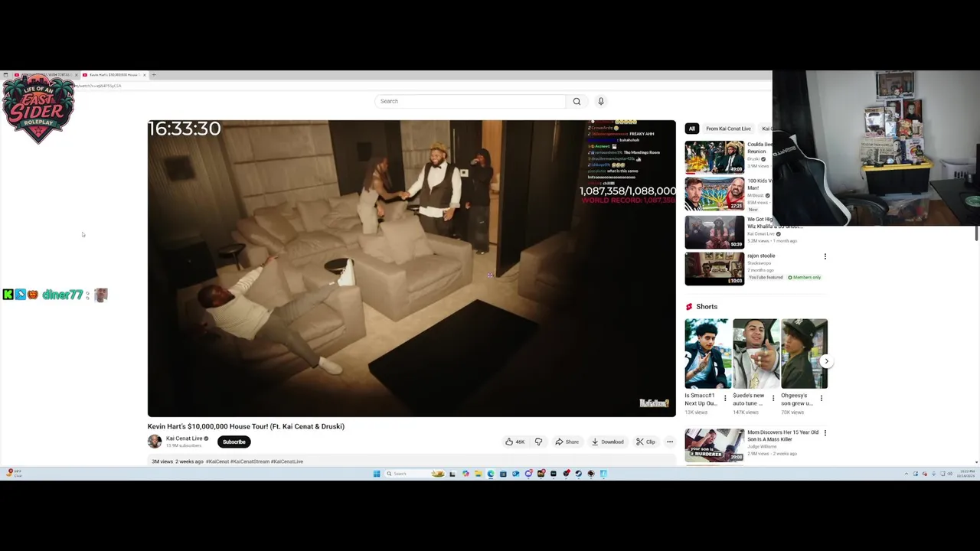
Task: Download the current video
Action: click(x=607, y=442)
